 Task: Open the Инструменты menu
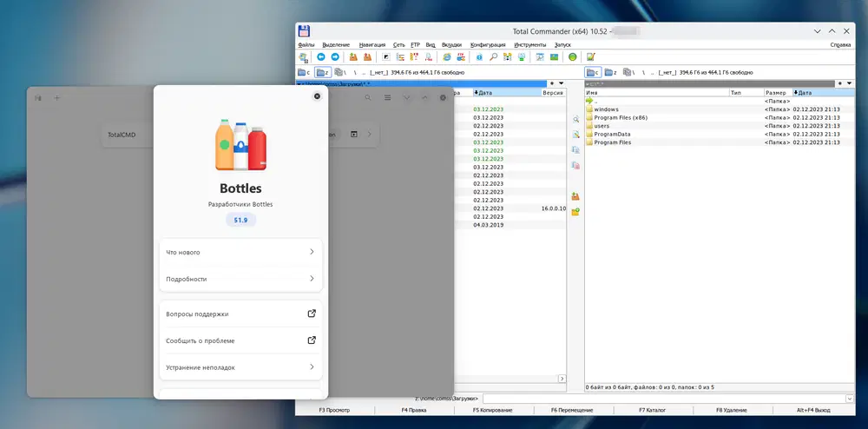pyautogui.click(x=529, y=45)
